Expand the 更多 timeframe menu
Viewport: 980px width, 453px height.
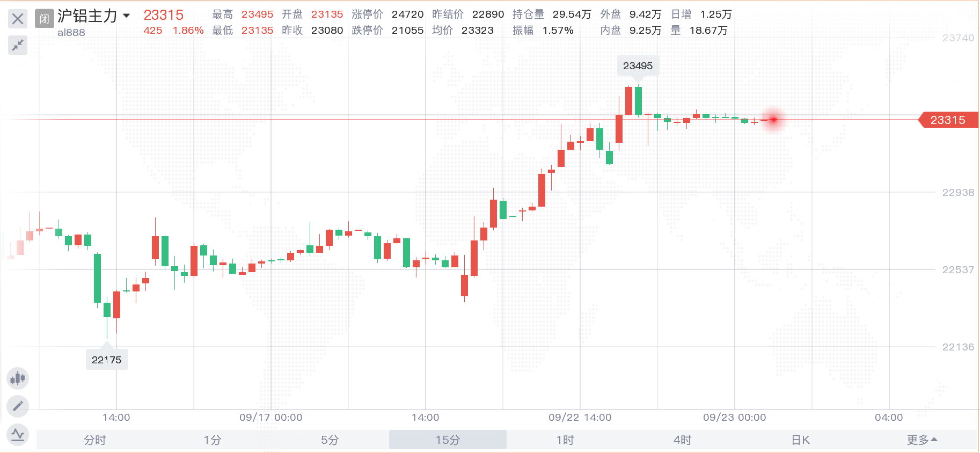pyautogui.click(x=922, y=440)
